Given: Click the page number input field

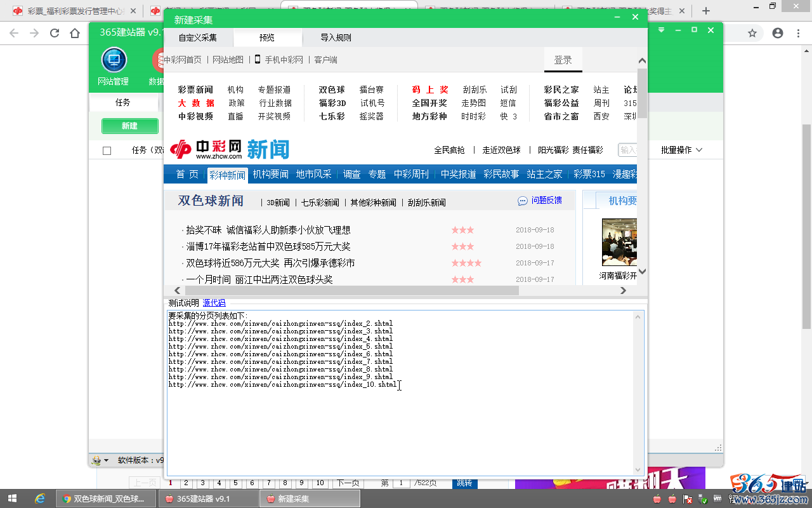Looking at the screenshot, I should pos(401,483).
